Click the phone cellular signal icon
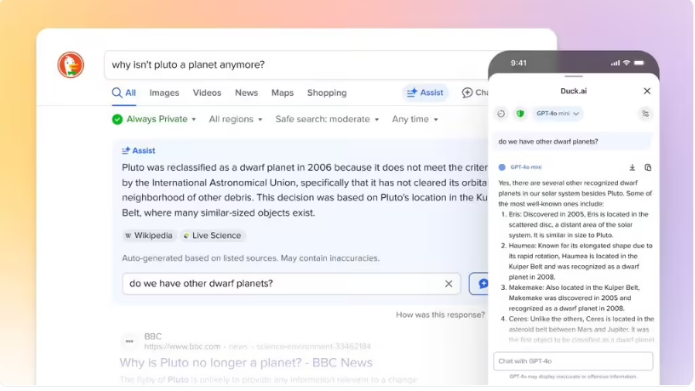Viewport: 695px width, 391px height. click(x=615, y=63)
